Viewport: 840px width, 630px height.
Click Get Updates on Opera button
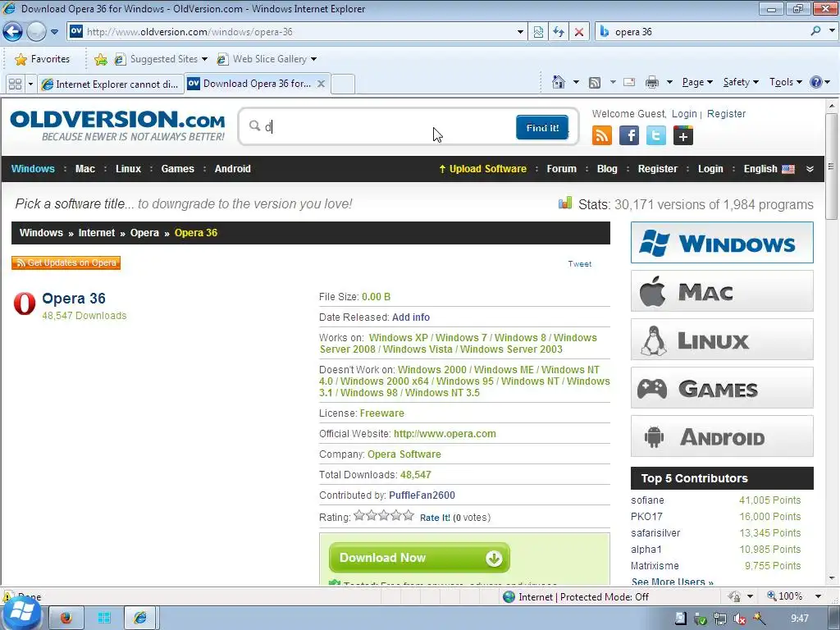66,262
